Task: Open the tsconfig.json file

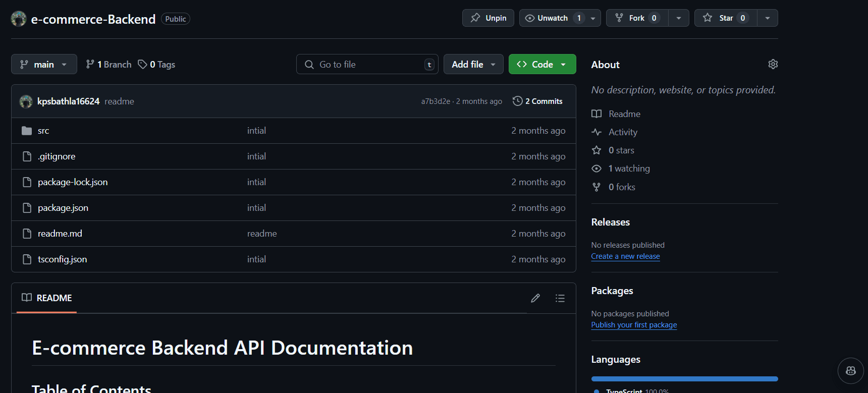Action: 63,259
